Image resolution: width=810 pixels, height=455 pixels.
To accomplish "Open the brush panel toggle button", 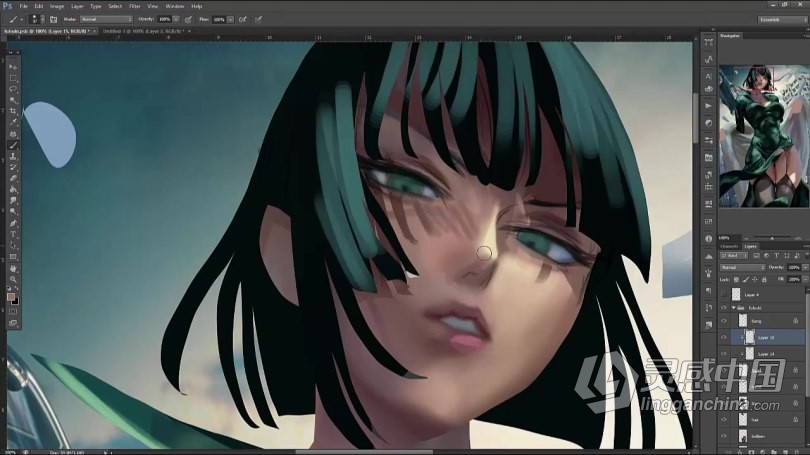I will pos(53,19).
